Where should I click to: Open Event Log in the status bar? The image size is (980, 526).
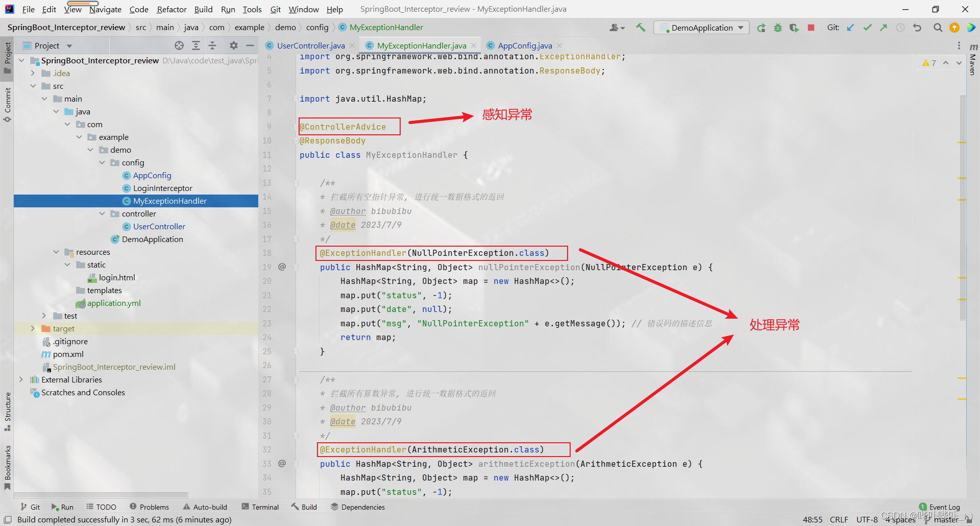pos(940,507)
